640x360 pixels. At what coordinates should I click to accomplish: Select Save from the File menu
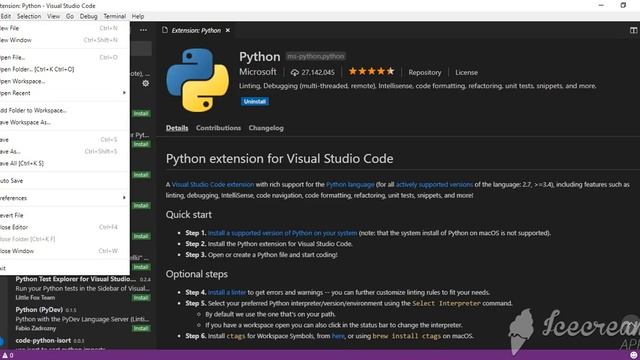point(64,140)
